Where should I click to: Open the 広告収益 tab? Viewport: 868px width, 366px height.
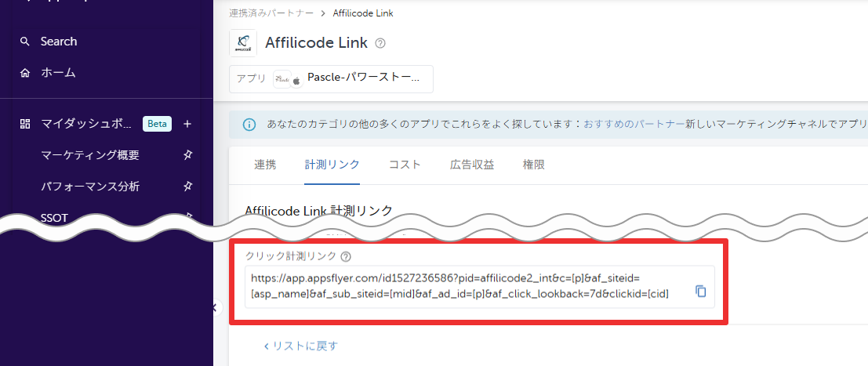pyautogui.click(x=472, y=165)
